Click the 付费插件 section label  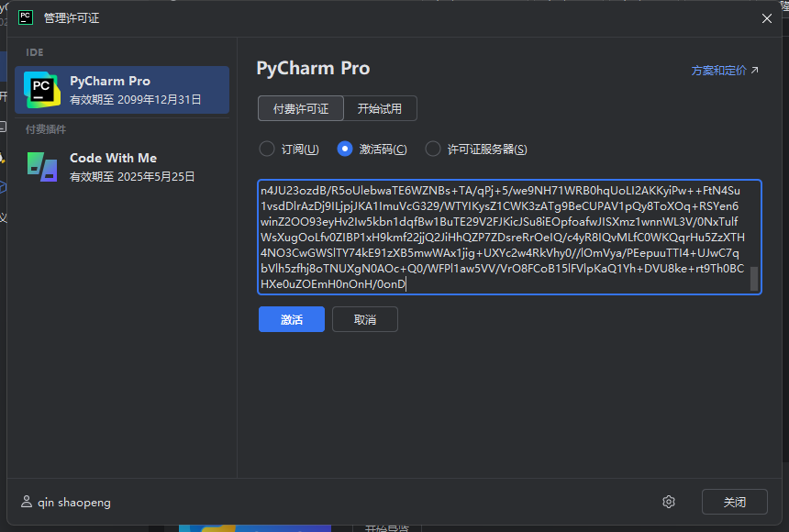point(46,129)
